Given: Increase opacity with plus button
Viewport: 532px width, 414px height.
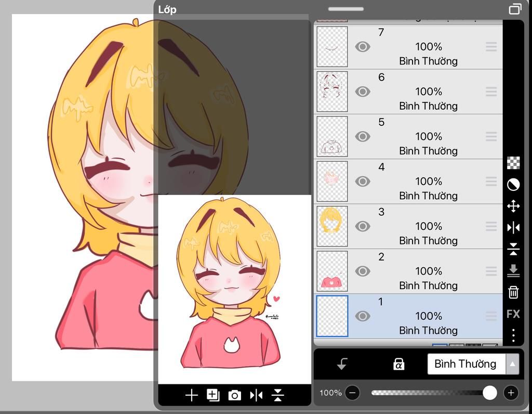Looking at the screenshot, I should tap(511, 393).
